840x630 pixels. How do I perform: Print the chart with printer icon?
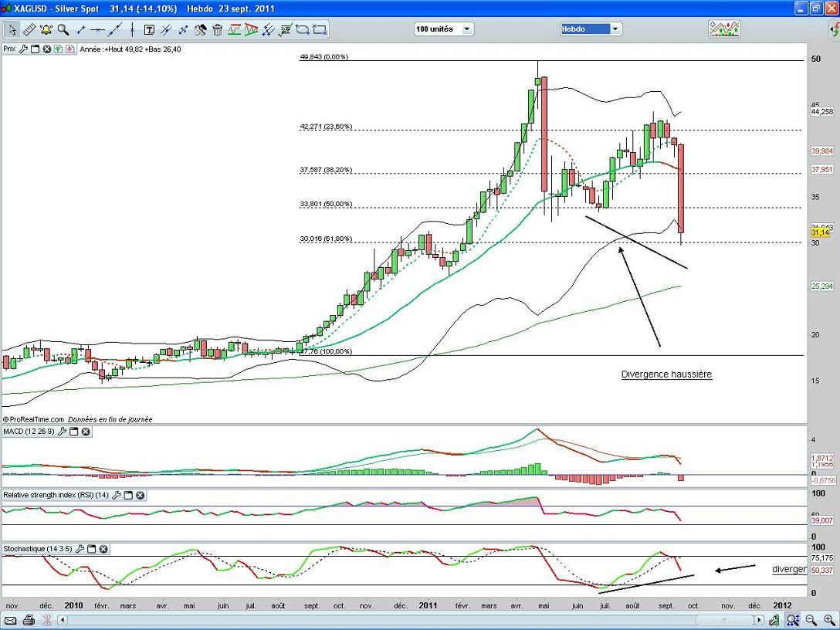[29, 620]
